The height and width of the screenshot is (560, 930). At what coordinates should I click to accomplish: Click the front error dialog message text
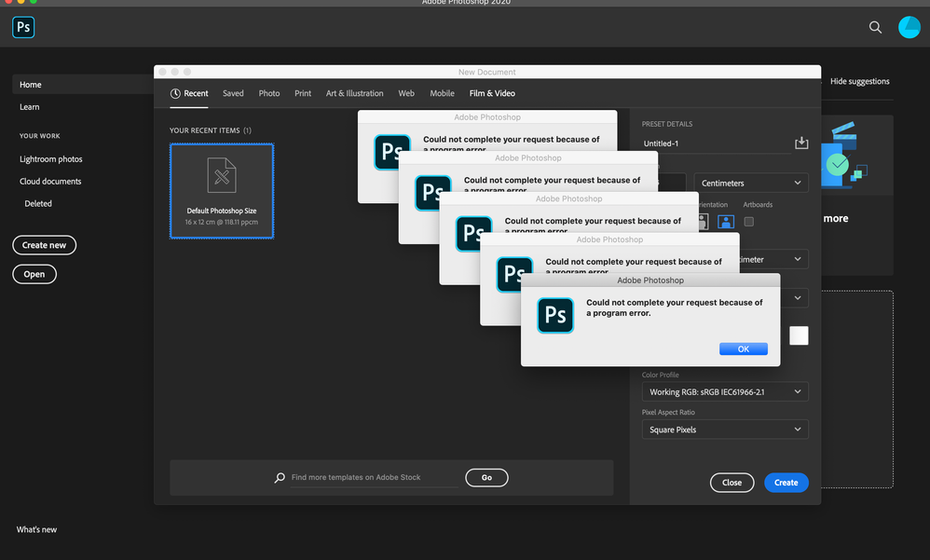click(x=675, y=307)
